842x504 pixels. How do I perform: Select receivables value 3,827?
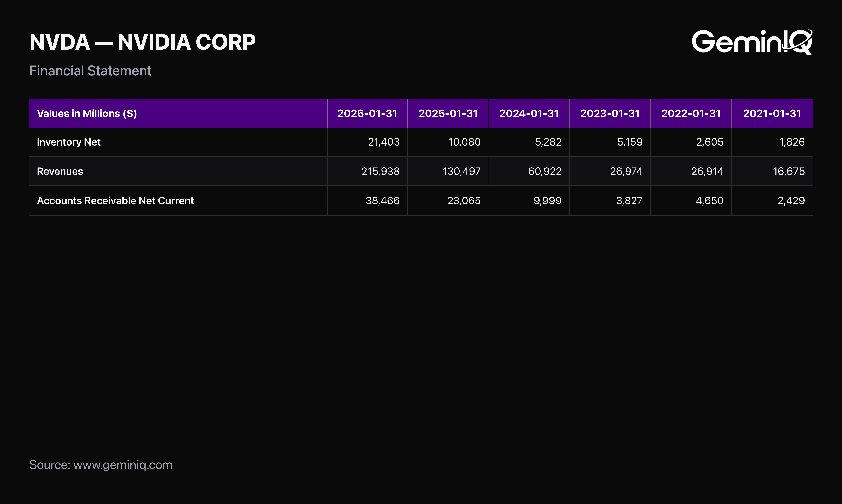pos(629,201)
